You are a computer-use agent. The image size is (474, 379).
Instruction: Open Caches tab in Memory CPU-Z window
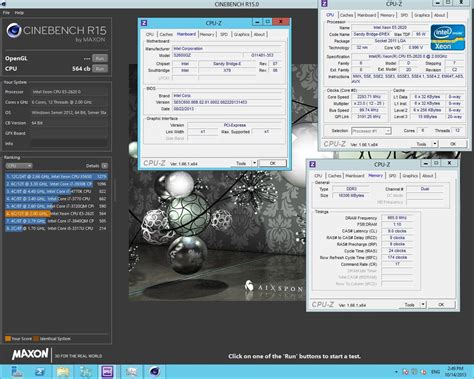[334, 176]
